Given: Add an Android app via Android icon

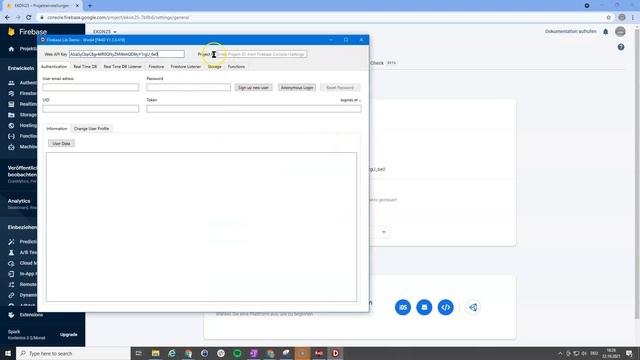Looking at the screenshot, I should 424,307.
